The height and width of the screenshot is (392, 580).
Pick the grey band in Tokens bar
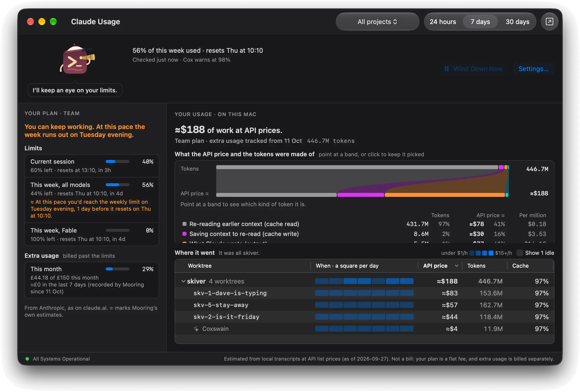(357, 167)
